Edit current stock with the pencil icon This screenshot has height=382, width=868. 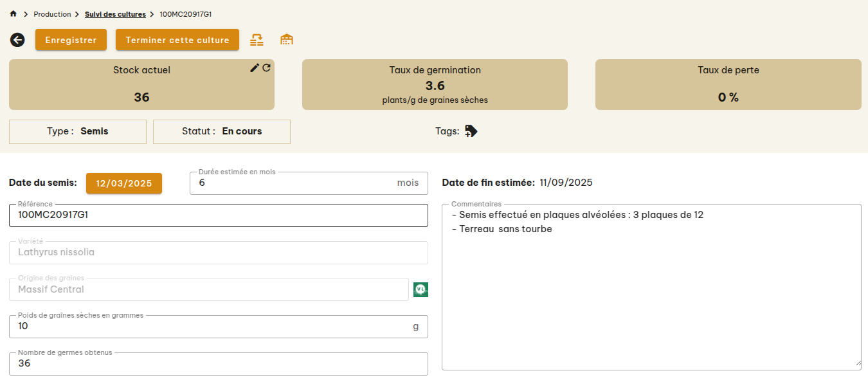pyautogui.click(x=255, y=68)
